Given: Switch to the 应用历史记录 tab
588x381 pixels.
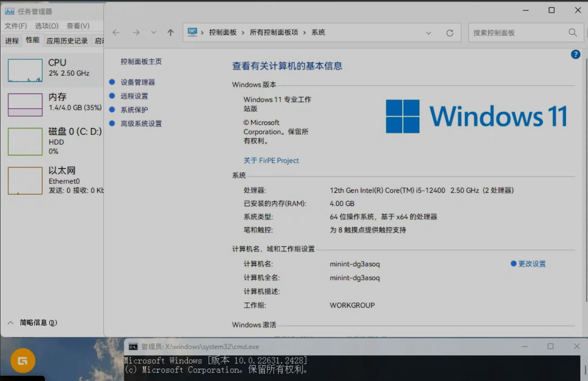Looking at the screenshot, I should click(67, 41).
